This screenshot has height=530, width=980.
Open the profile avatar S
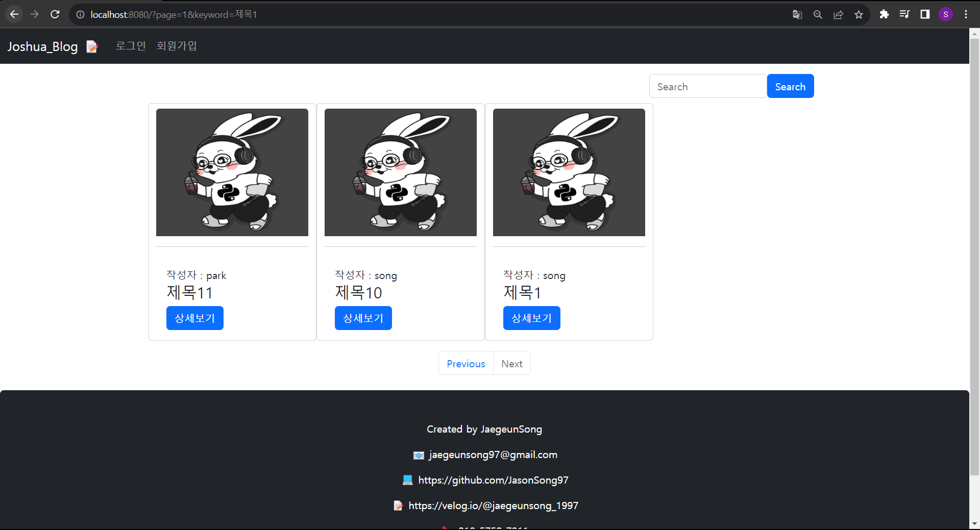point(946,14)
